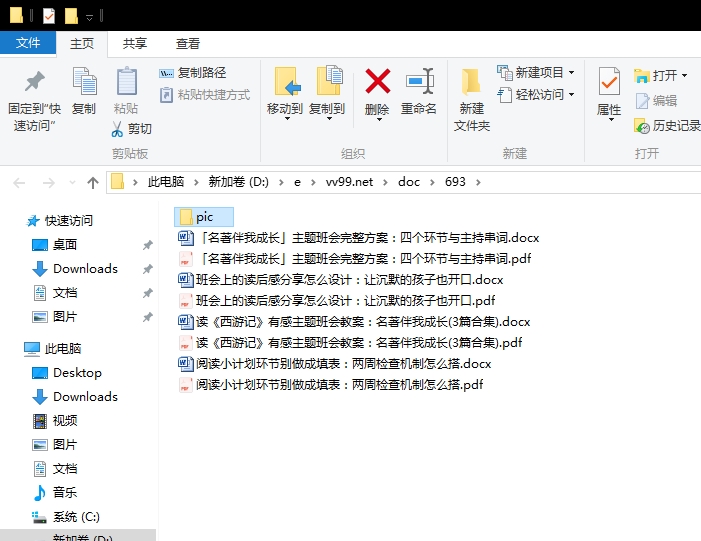This screenshot has height=541, width=701.
Task: Click the address bar folder icon
Action: 117,182
